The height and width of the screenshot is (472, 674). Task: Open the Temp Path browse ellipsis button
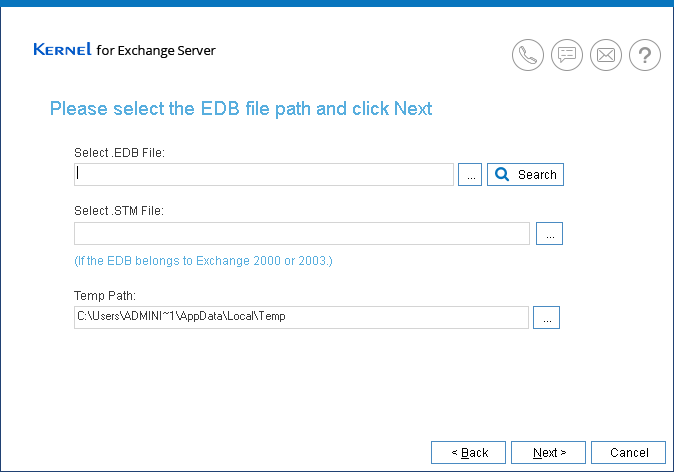pos(546,317)
